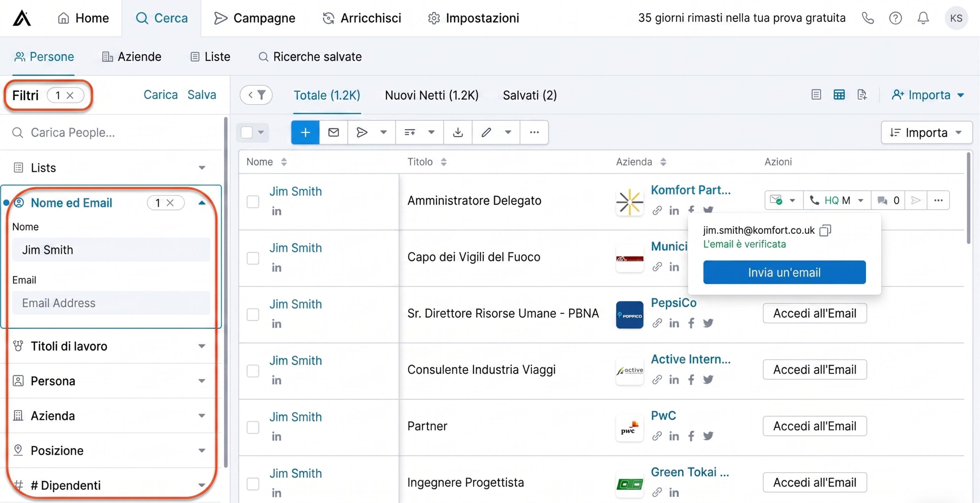
Task: Open PwC LinkedIn icon
Action: click(674, 436)
